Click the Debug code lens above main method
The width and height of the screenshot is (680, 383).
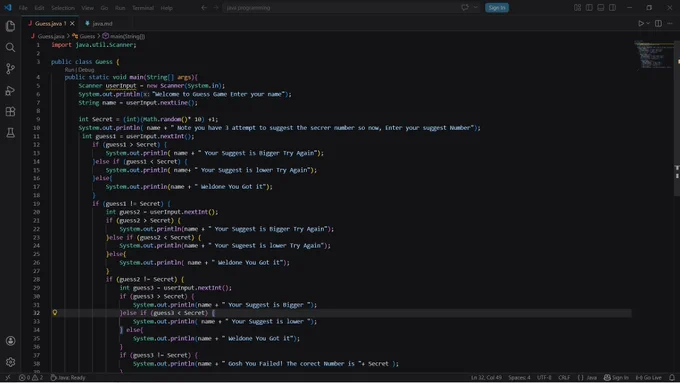[x=86, y=69]
